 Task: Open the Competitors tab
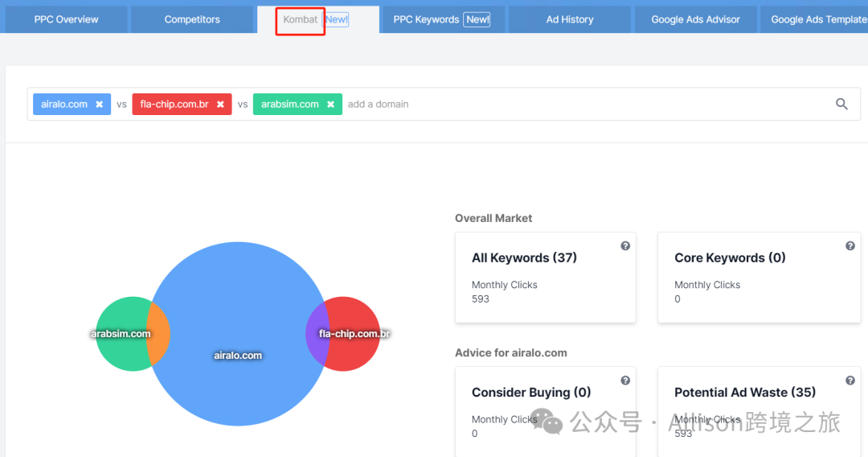192,19
